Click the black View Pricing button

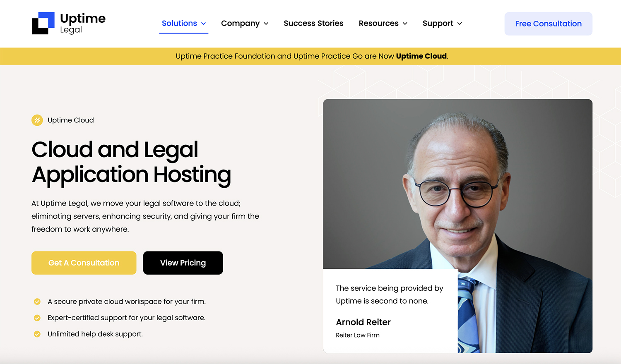tap(183, 263)
